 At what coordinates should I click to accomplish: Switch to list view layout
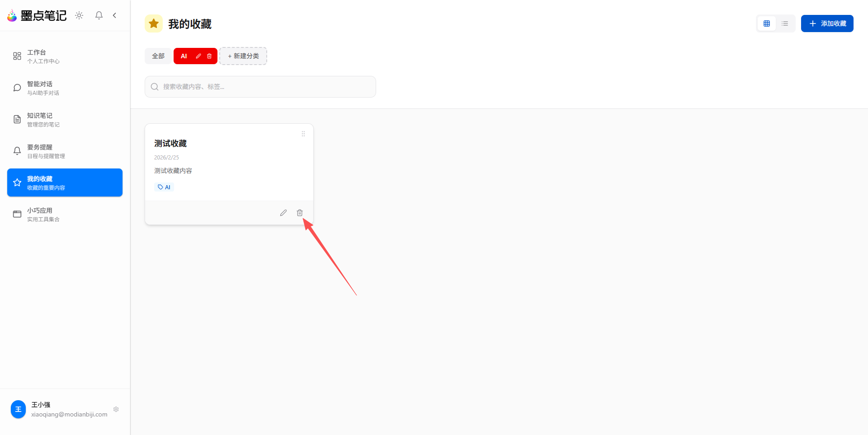[x=785, y=23]
